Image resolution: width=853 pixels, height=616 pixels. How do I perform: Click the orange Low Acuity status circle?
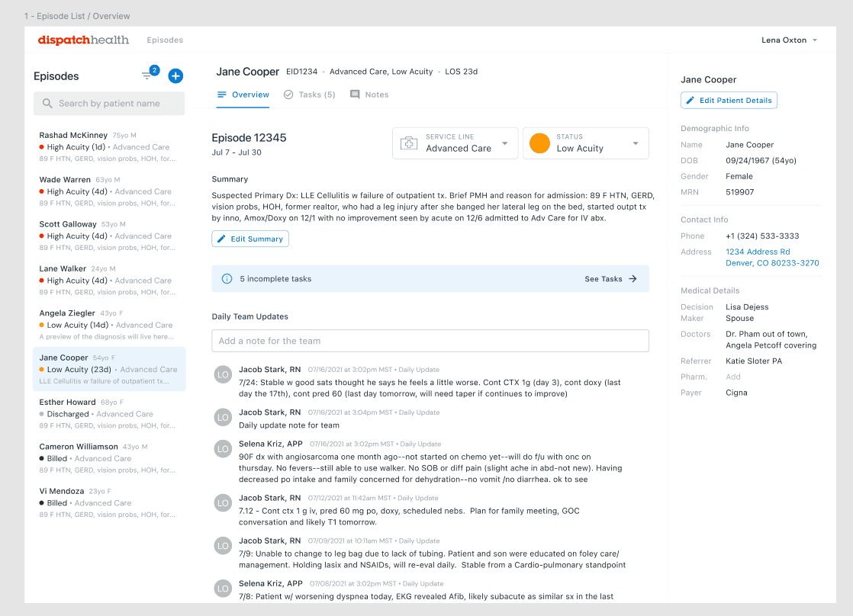coord(539,143)
